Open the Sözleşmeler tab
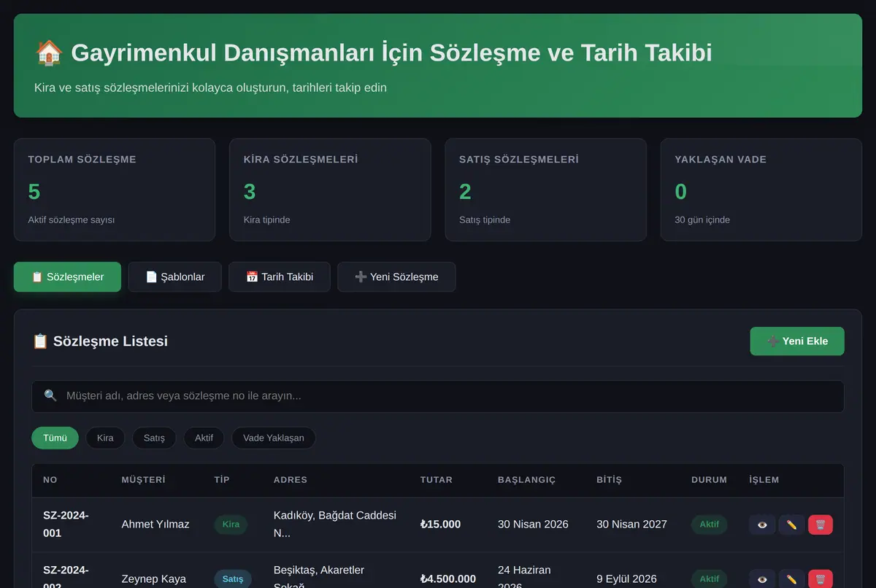The width and height of the screenshot is (876, 588). pos(67,277)
